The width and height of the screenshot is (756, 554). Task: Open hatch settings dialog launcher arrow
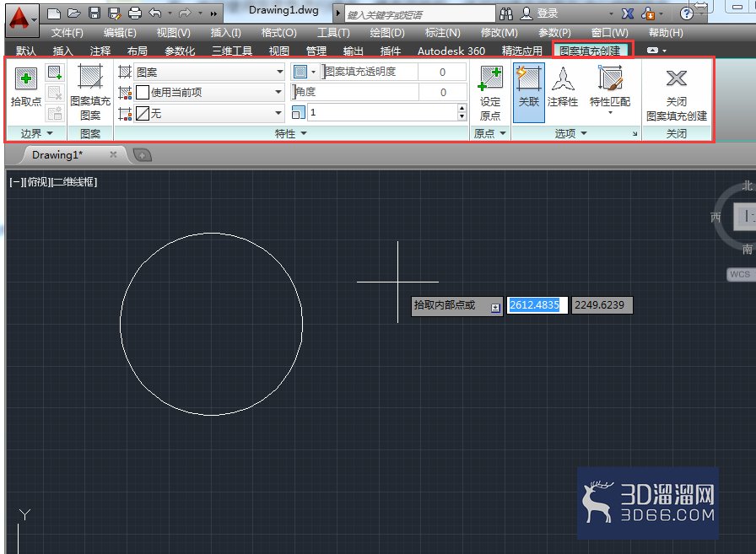pos(634,134)
